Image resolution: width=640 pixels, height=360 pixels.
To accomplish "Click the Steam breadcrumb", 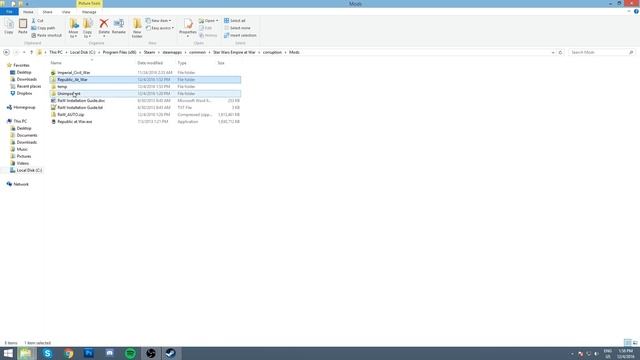I will pos(149,52).
